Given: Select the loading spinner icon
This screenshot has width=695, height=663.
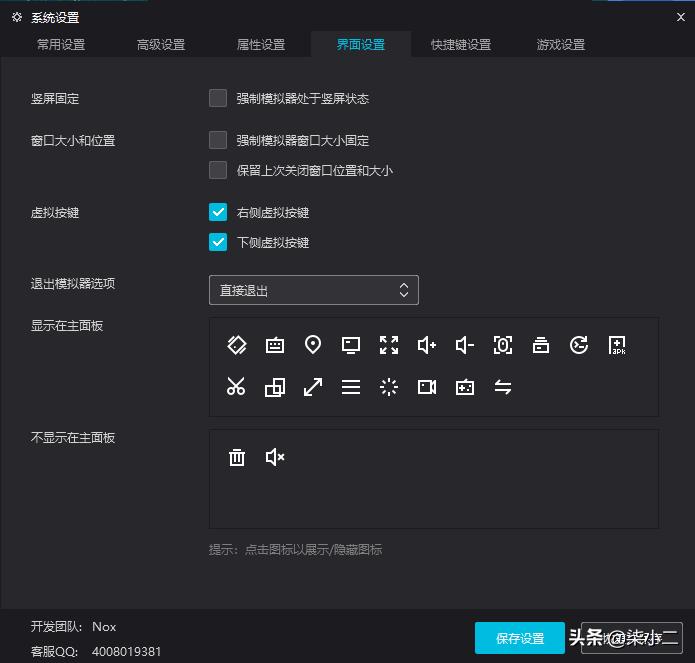Looking at the screenshot, I should (389, 387).
